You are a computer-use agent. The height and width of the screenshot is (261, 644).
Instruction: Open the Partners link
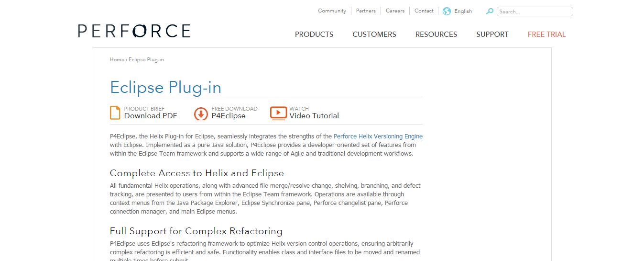(x=366, y=11)
